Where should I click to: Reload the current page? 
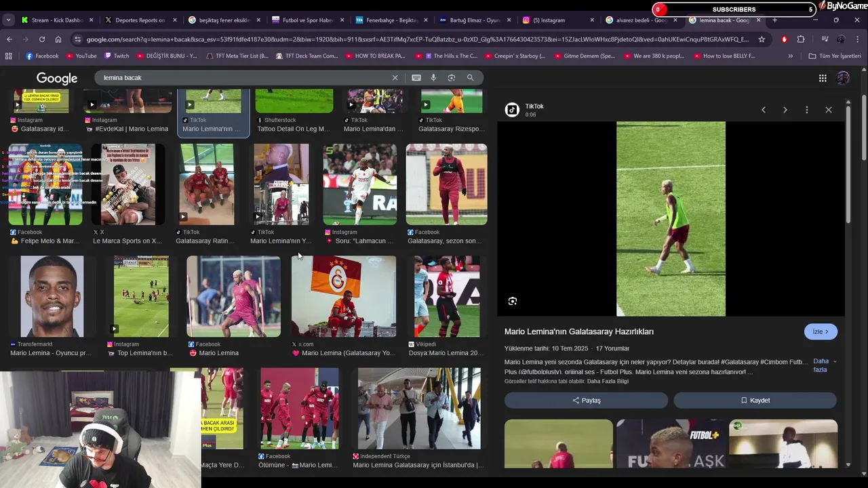[x=42, y=39]
